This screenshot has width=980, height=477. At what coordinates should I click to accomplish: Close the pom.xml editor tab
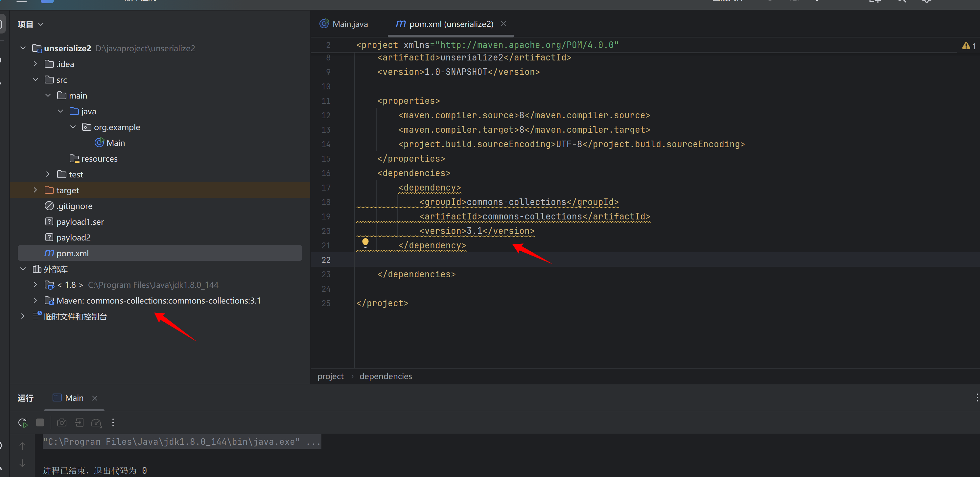coord(503,24)
